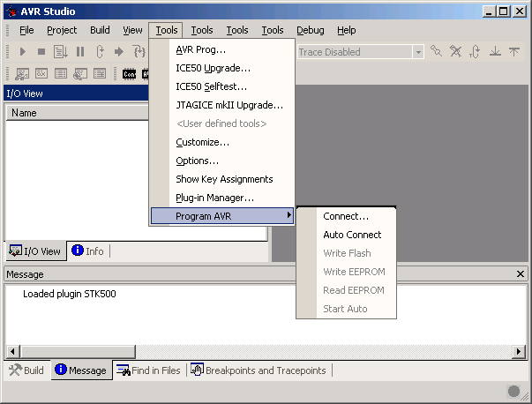
Task: Click the Start Auto submenu item
Action: tap(346, 309)
